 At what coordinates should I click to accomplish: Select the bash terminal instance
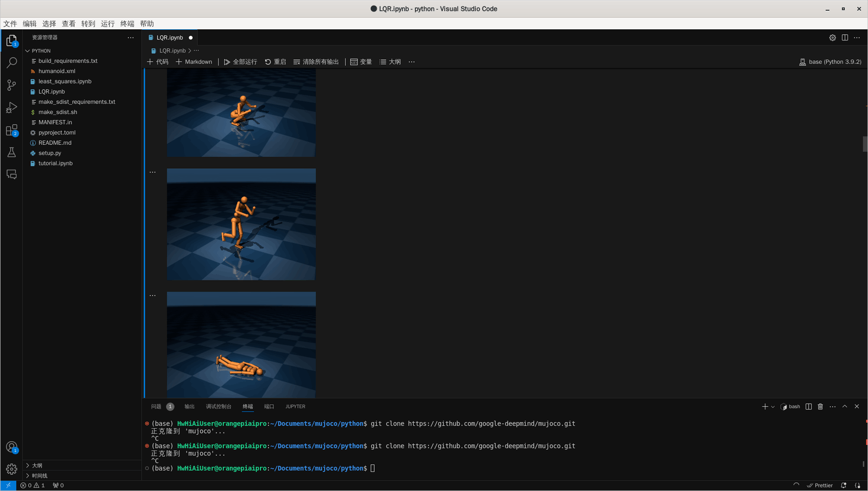coord(790,406)
